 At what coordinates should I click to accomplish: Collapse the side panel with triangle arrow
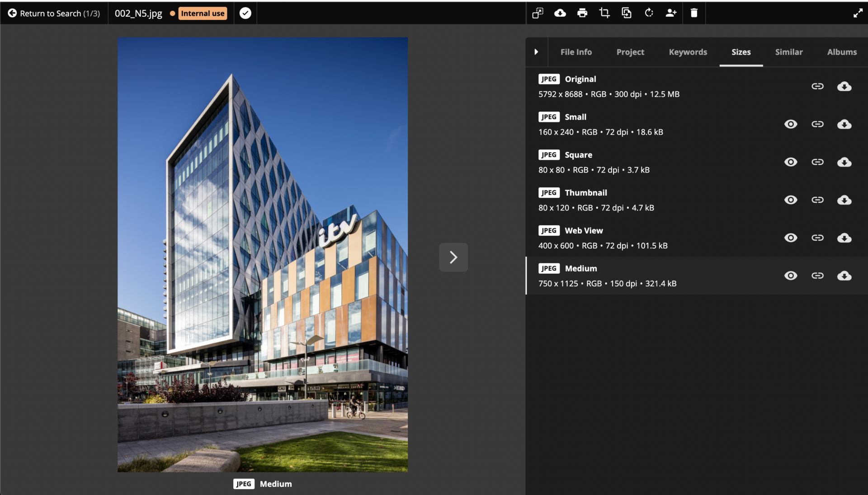pyautogui.click(x=536, y=52)
